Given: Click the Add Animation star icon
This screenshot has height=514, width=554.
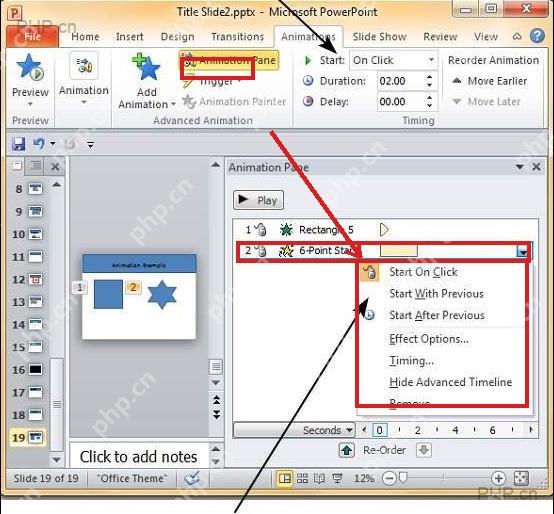Looking at the screenshot, I should click(146, 67).
